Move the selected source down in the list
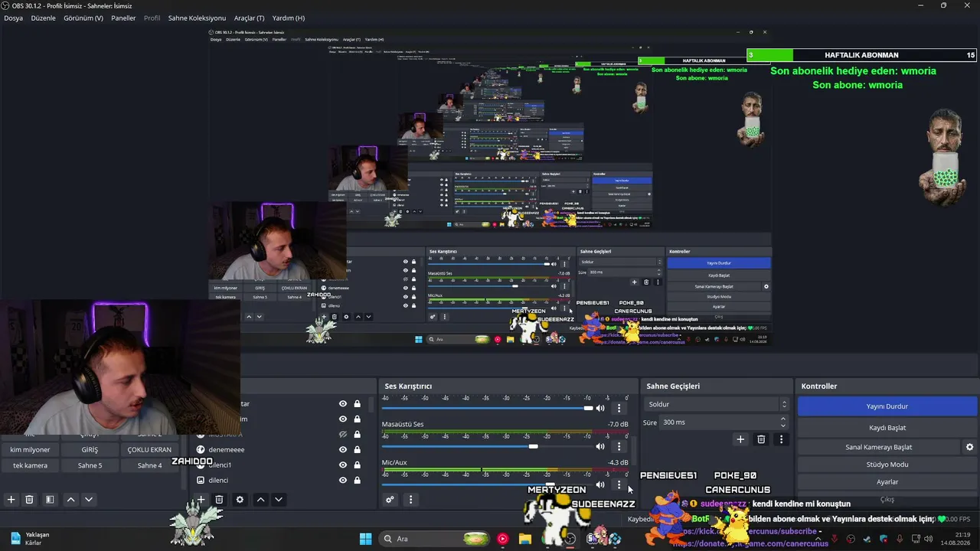This screenshot has width=980, height=551. [279, 500]
